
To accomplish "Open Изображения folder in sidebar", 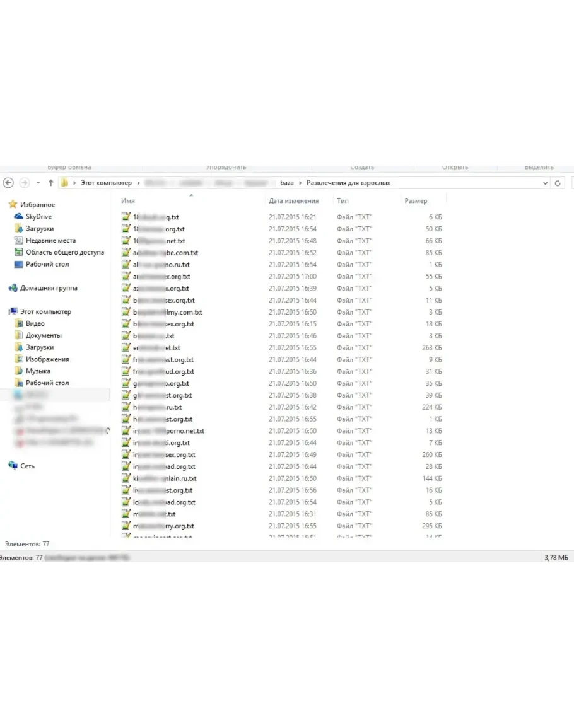I will (47, 359).
